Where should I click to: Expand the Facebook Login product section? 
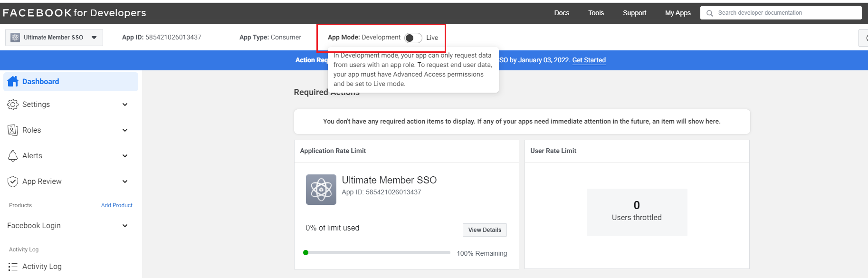tap(125, 226)
